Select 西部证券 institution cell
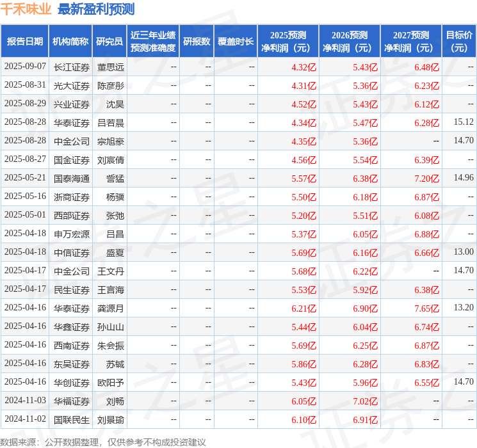The width and height of the screenshot is (477, 448). (72, 215)
